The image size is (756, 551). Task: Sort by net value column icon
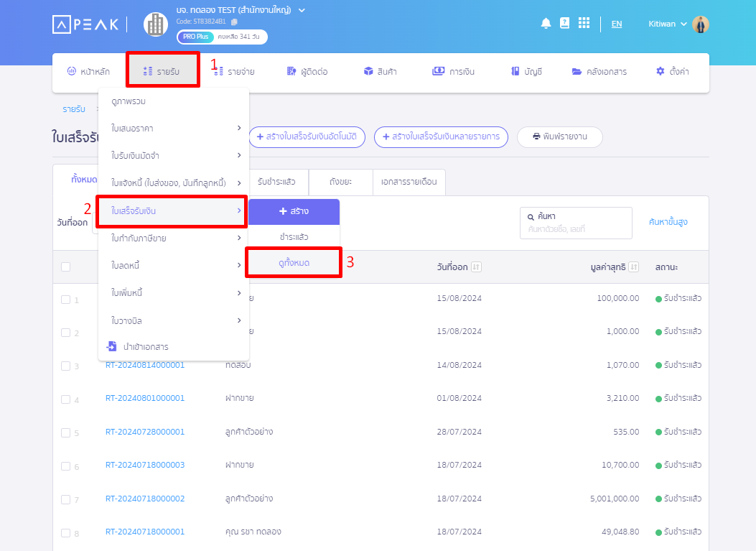633,267
